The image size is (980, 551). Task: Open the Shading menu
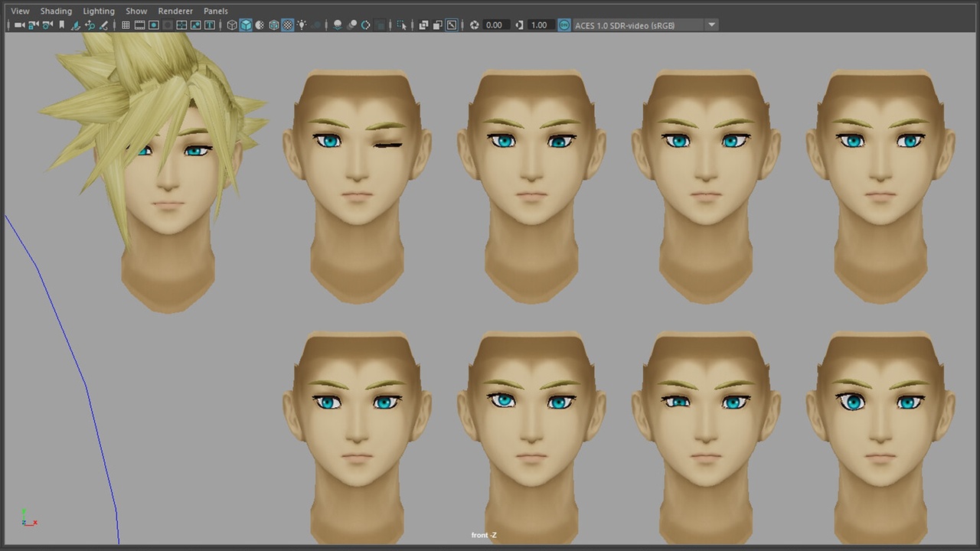coord(56,11)
